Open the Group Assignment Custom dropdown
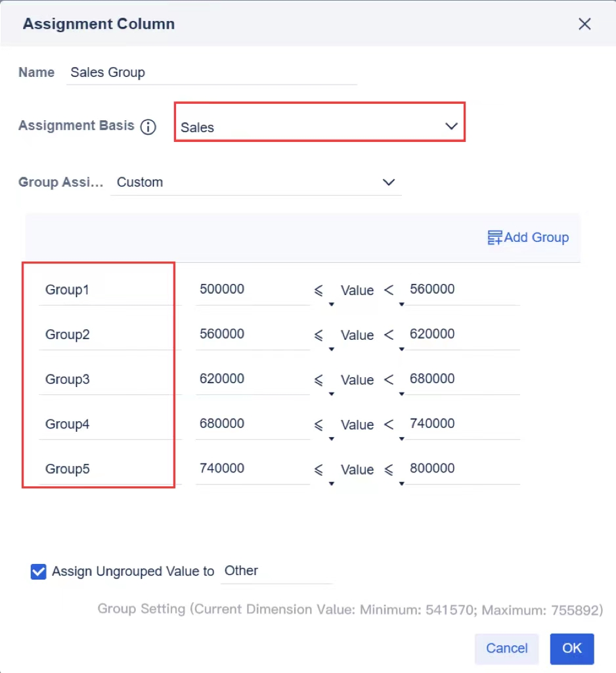This screenshot has height=673, width=616. point(389,182)
